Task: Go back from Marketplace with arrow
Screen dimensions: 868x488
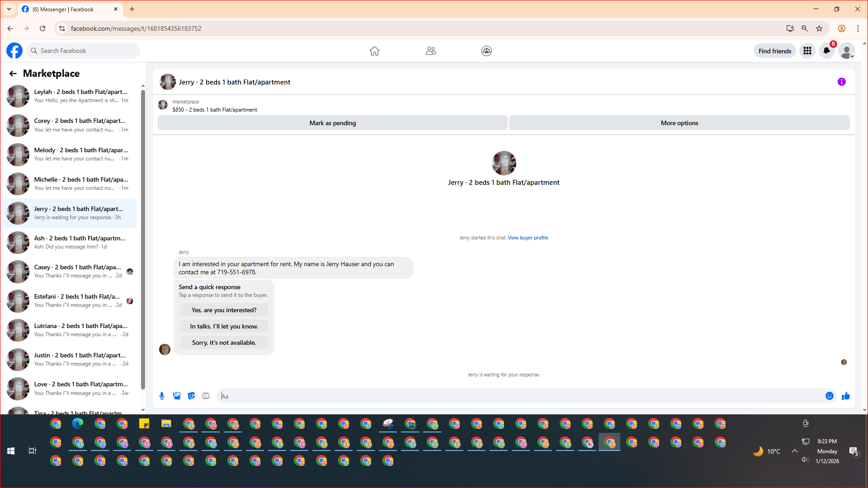Action: tap(13, 74)
